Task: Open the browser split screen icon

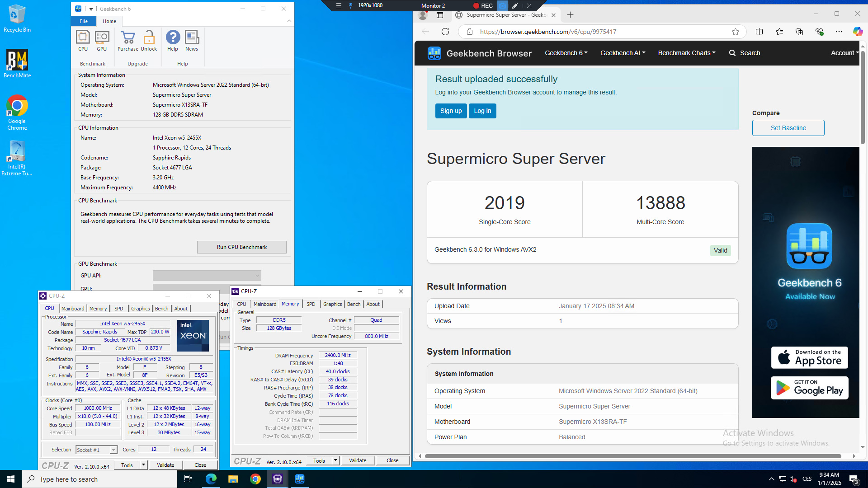Action: (759, 32)
